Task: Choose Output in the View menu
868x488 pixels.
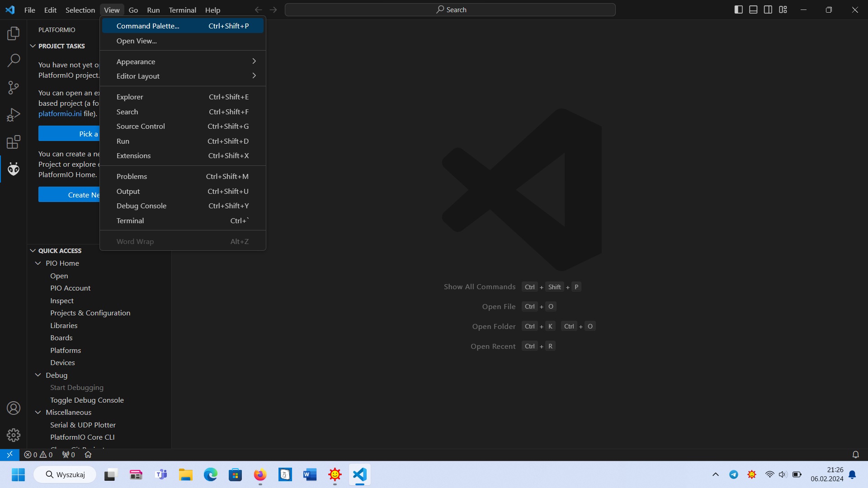Action: coord(183,191)
